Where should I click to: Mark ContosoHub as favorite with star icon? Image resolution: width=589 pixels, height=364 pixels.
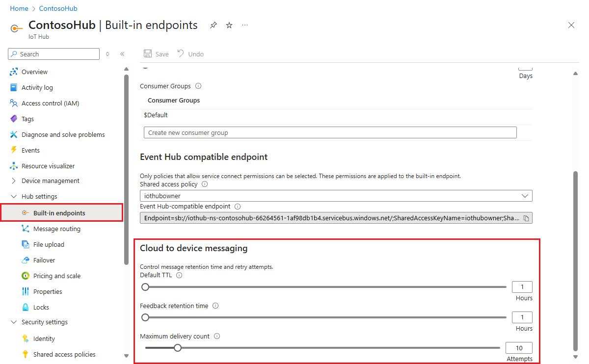[229, 25]
